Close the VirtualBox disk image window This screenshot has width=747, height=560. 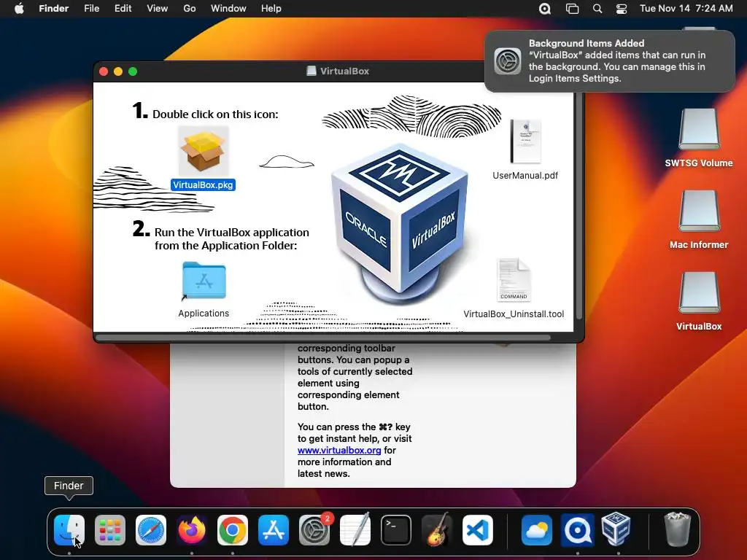[x=104, y=71]
